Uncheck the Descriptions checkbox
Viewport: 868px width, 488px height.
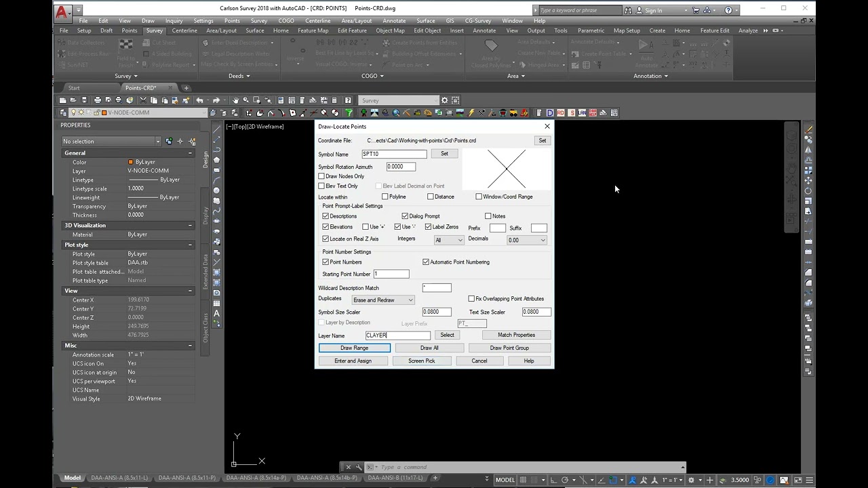tap(325, 216)
